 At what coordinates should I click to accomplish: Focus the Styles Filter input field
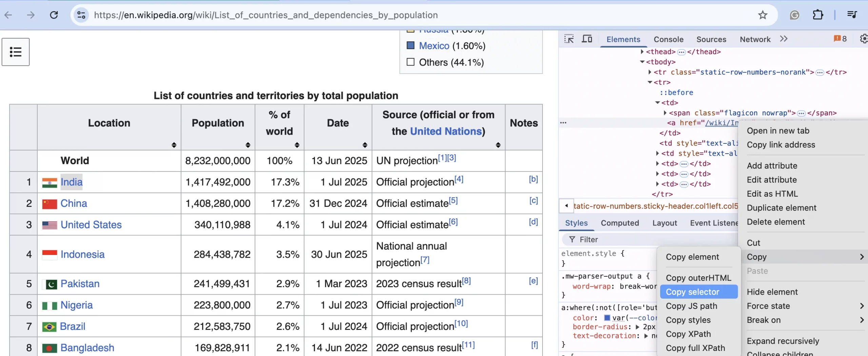click(649, 240)
